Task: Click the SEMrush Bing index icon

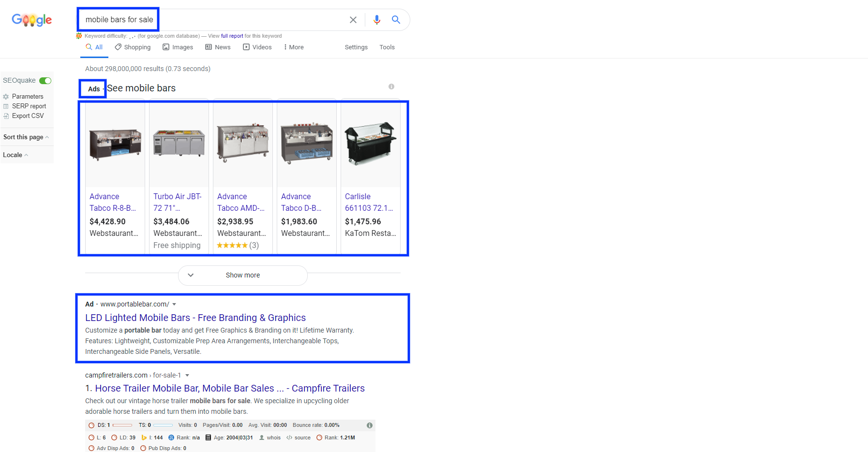Action: [144, 437]
